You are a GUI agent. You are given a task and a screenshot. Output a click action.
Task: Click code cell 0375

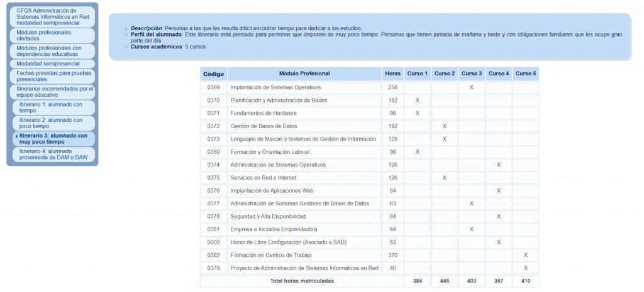click(x=214, y=178)
